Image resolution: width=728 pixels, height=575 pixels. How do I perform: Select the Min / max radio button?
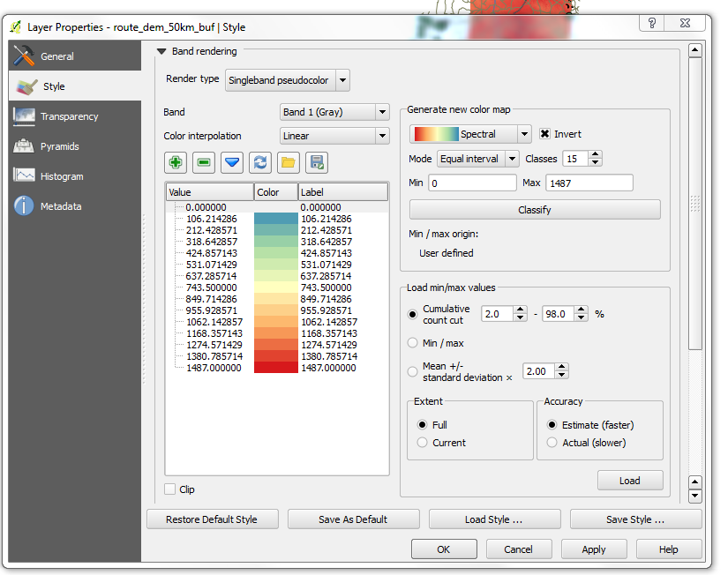(412, 343)
